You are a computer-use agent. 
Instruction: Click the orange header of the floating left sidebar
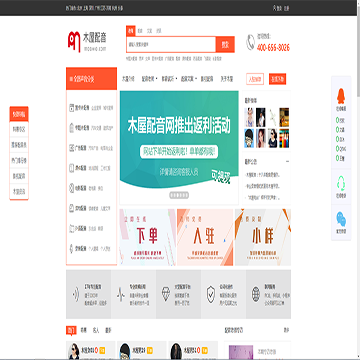[x=19, y=114]
